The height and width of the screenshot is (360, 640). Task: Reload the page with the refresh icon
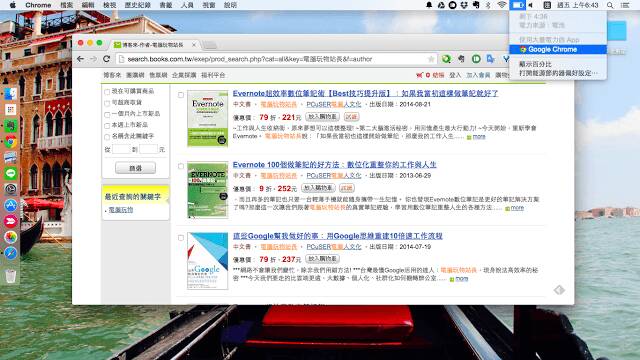[x=107, y=59]
